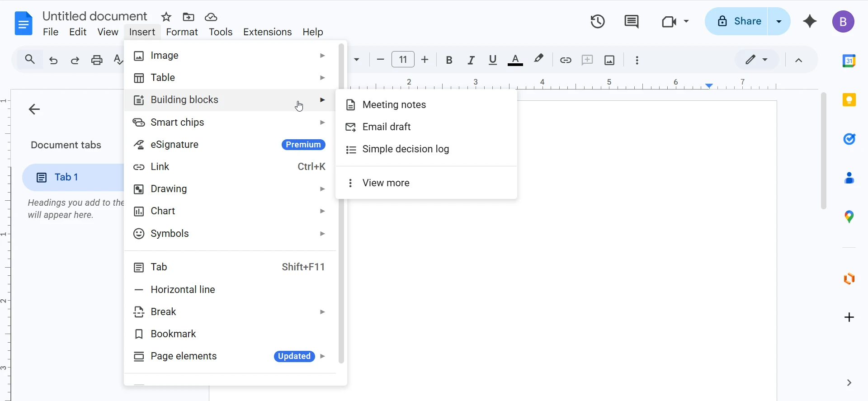Click the Untitled document title
The width and height of the screenshot is (868, 401).
[x=95, y=16]
